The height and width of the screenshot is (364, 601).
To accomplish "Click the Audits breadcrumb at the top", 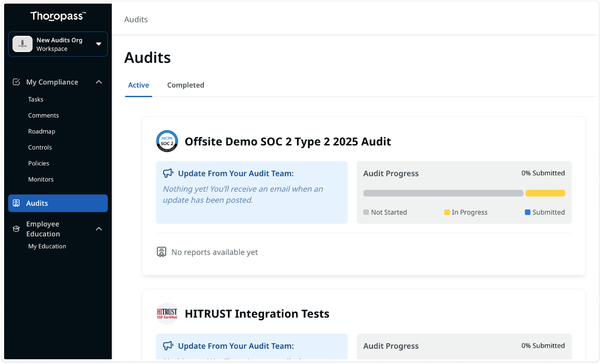I will [136, 20].
